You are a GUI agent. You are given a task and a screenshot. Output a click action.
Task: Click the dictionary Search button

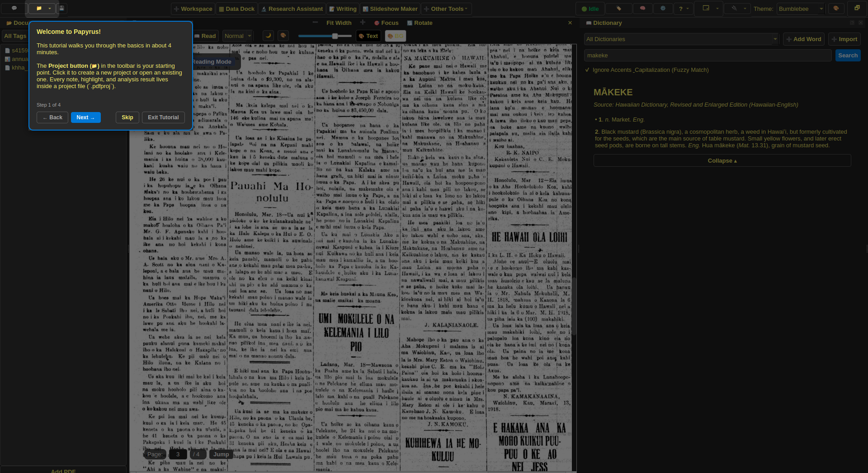(848, 56)
